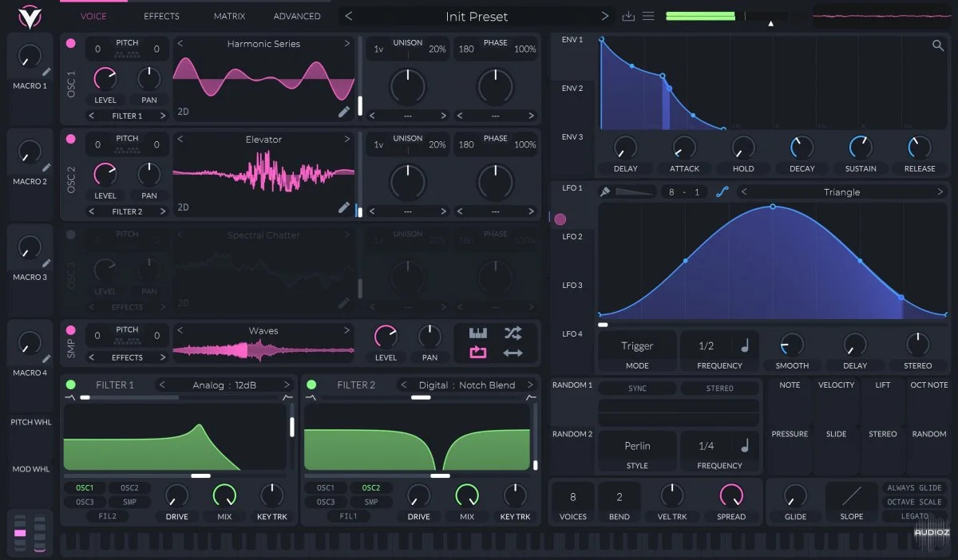Go to the next preset arrow

(605, 16)
